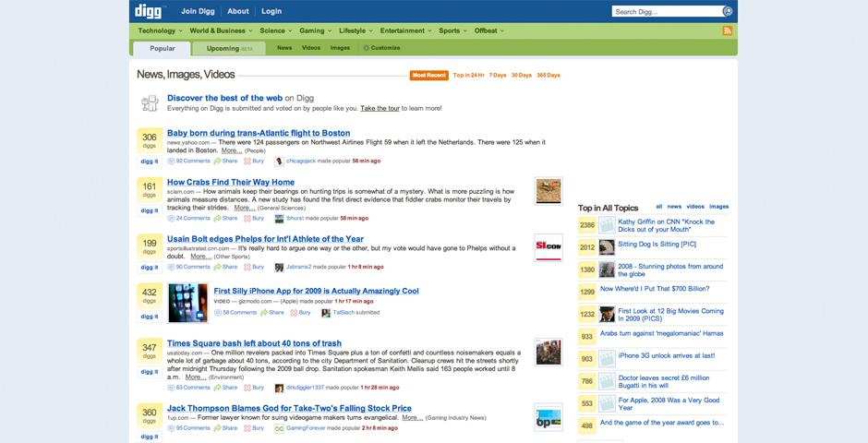Open Jack Thompson Blames God headline
868x443 pixels.
289,408
